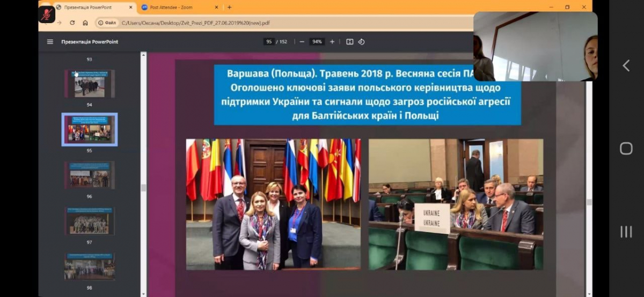Click the group photo with flags
Viewport: 644px width, 297px height.
[273, 204]
